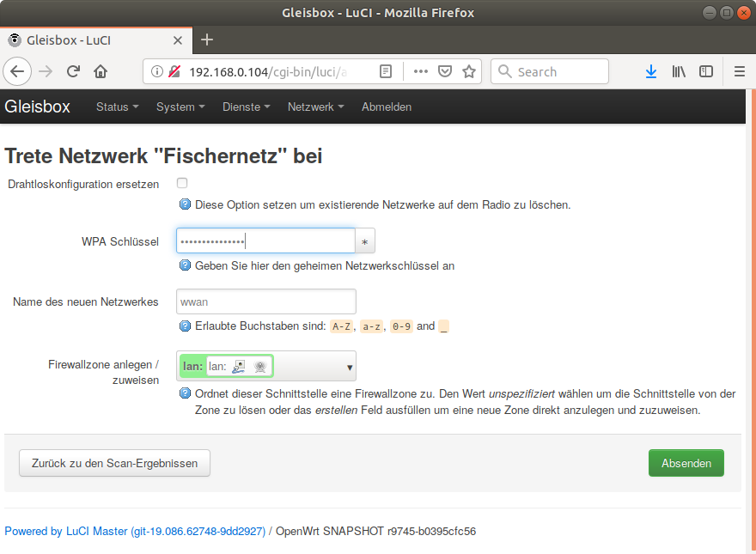Image resolution: width=756 pixels, height=554 pixels.
Task: Click help icon beside Drahtloskonfiguration hint
Action: (x=186, y=204)
